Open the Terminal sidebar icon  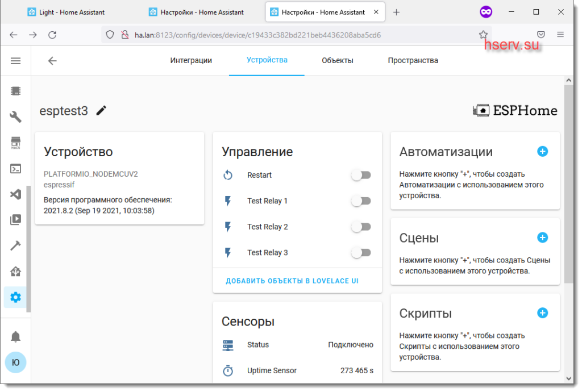[15, 169]
